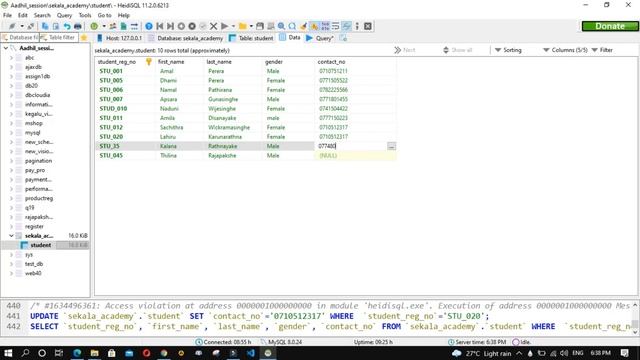
Task: Open the session manager connect icon
Action: pos(12,26)
